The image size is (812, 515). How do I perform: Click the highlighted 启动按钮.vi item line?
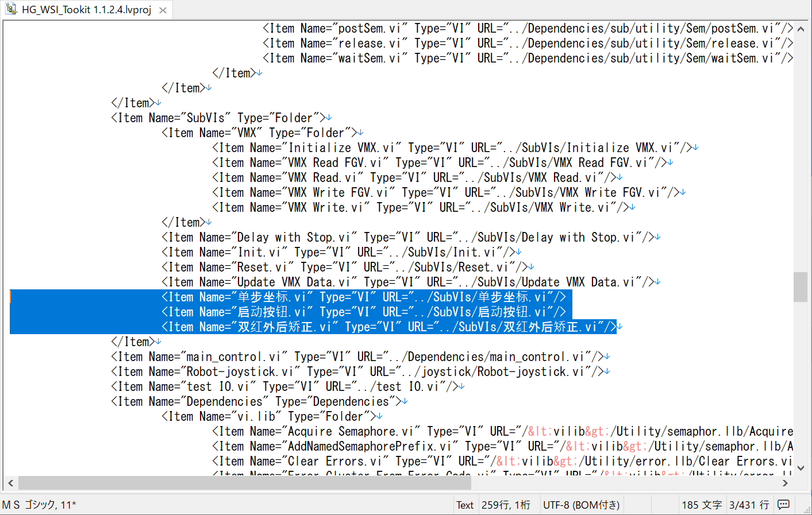[362, 312]
